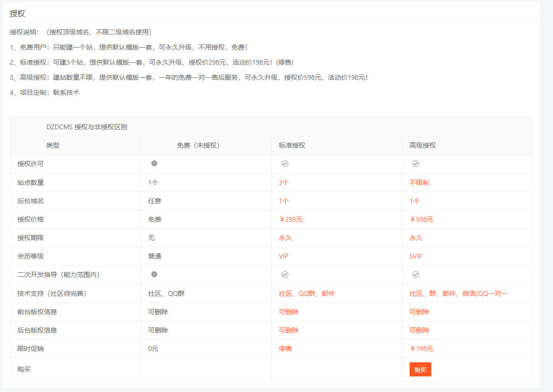Click the VIP member level cell
This screenshot has height=392, width=553.
[x=284, y=256]
